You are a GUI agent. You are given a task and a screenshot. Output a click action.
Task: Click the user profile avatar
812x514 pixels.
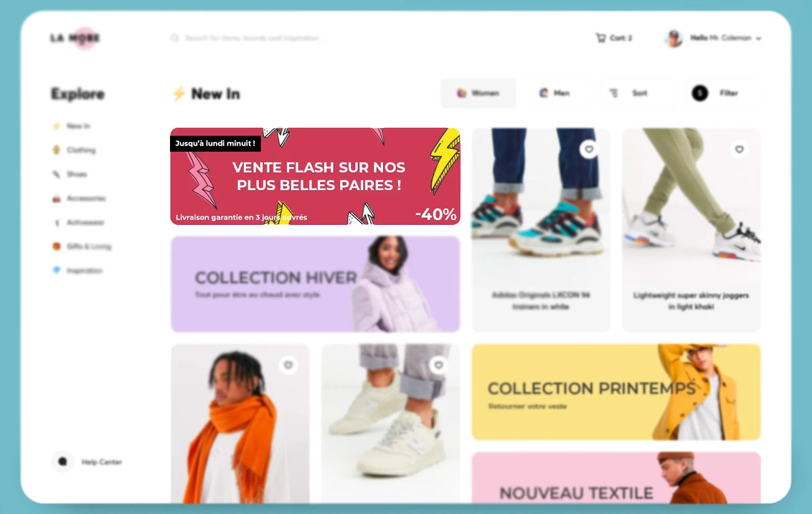pyautogui.click(x=674, y=38)
